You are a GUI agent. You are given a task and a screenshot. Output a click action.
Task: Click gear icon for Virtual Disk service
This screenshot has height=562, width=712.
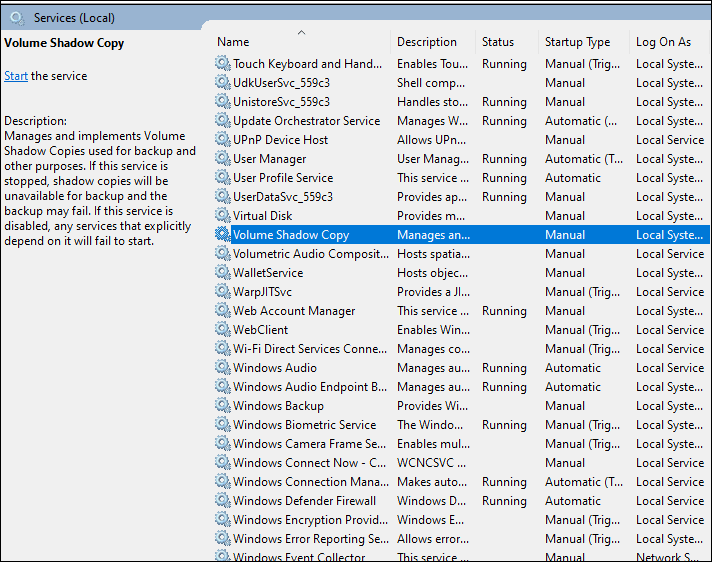pyautogui.click(x=222, y=216)
